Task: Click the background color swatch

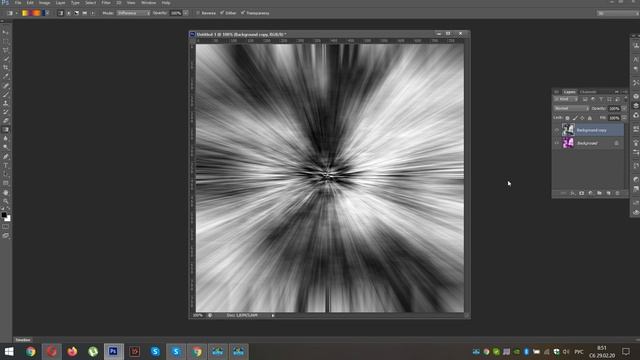Action: [x=8, y=219]
